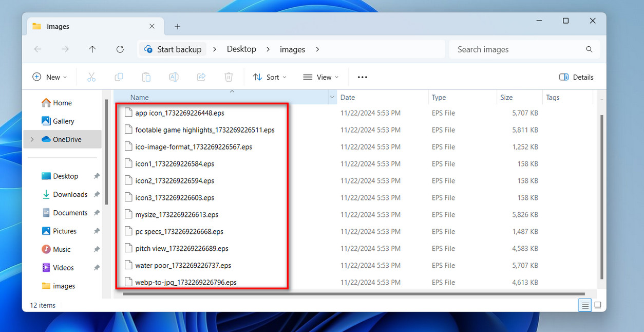The width and height of the screenshot is (644, 332).
Task: Select water poor_1732269226737.eps file
Action: coord(178,266)
